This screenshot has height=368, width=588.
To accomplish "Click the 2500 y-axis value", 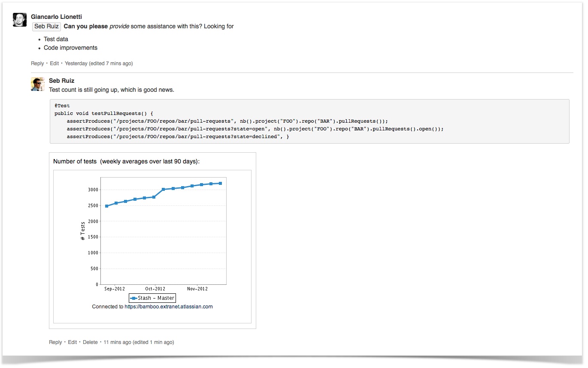I will click(x=93, y=205).
